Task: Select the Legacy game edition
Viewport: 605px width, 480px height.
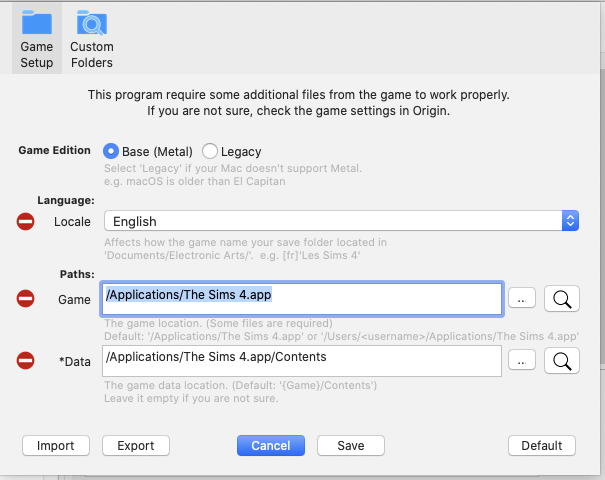Action: [x=210, y=151]
